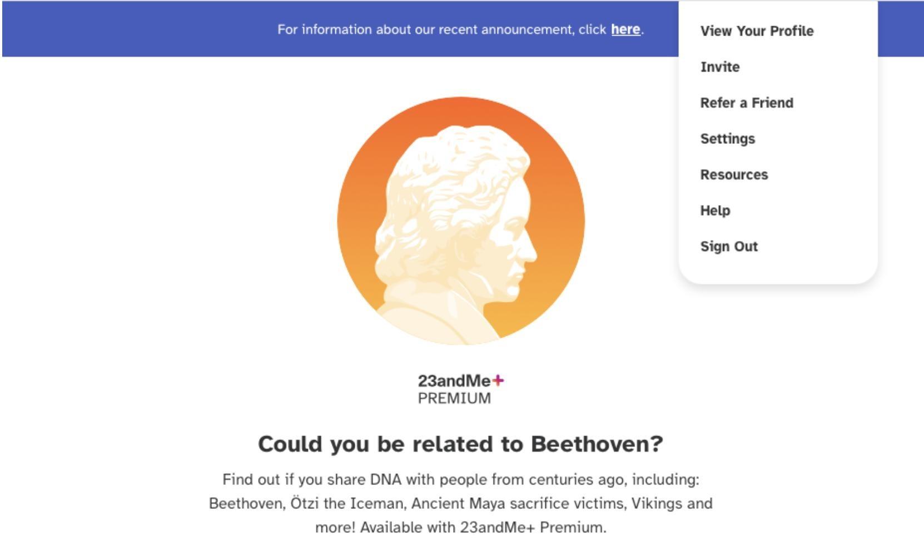Click the "Could you be related to Beethoven?" heading
Screen dimensions: 924x560
pyautogui.click(x=461, y=444)
